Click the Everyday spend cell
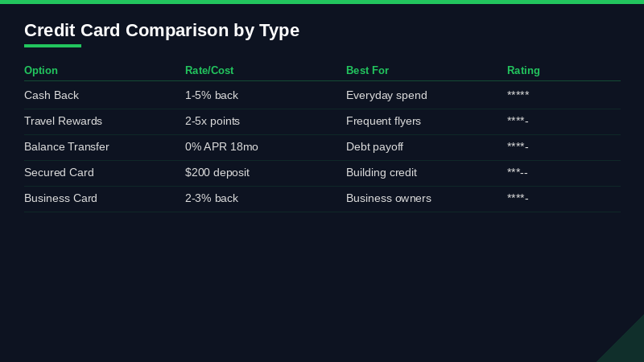The height and width of the screenshot is (362, 644). (x=386, y=96)
